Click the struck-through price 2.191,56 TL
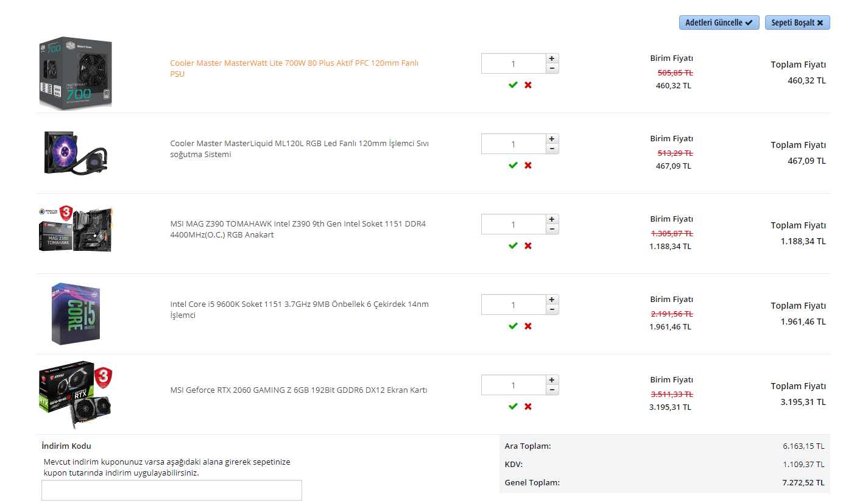The height and width of the screenshot is (503, 868). point(672,314)
